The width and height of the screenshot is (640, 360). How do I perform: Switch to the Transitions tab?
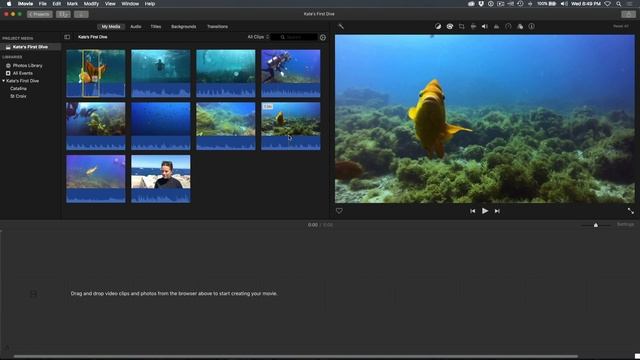click(218, 27)
